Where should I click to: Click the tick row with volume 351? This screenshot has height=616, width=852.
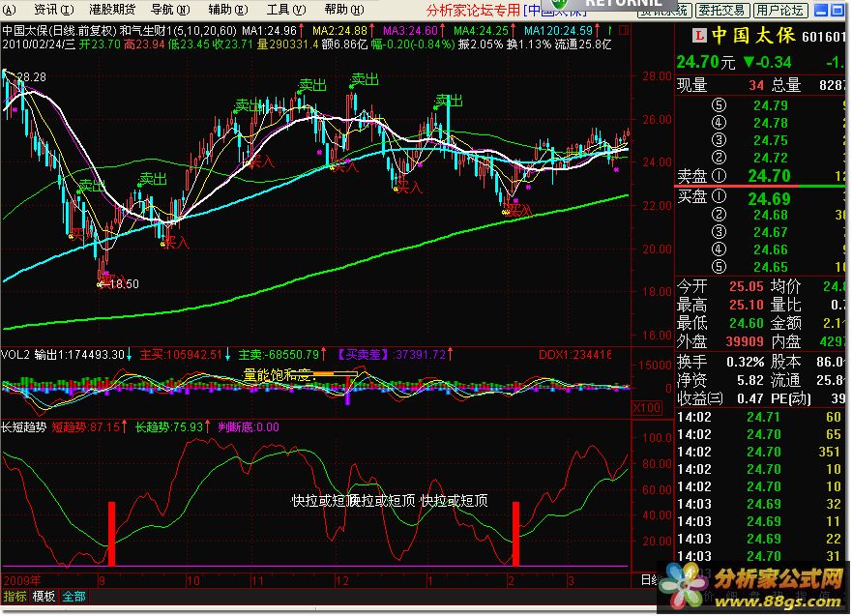tap(761, 452)
